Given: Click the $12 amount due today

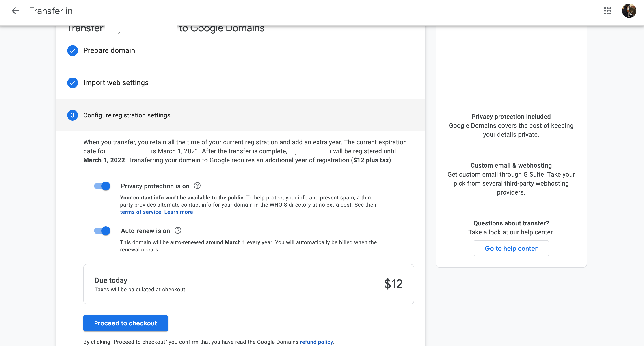Looking at the screenshot, I should coord(393,284).
